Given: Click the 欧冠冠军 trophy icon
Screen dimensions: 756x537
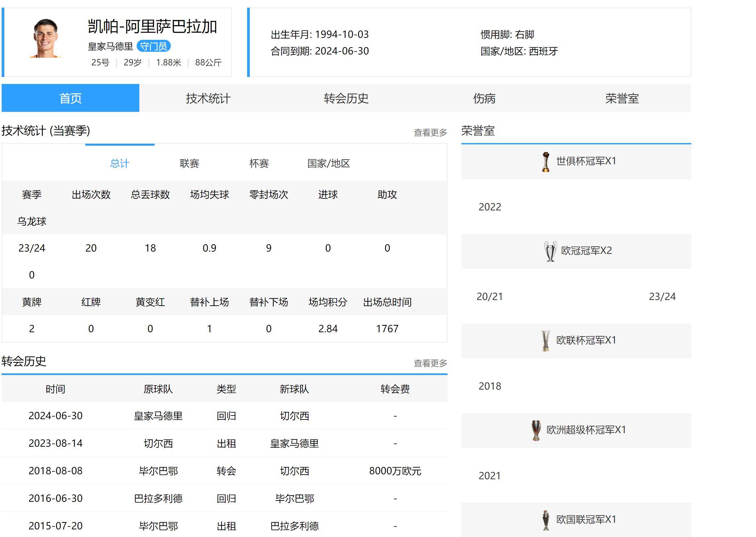Looking at the screenshot, I should point(550,251).
